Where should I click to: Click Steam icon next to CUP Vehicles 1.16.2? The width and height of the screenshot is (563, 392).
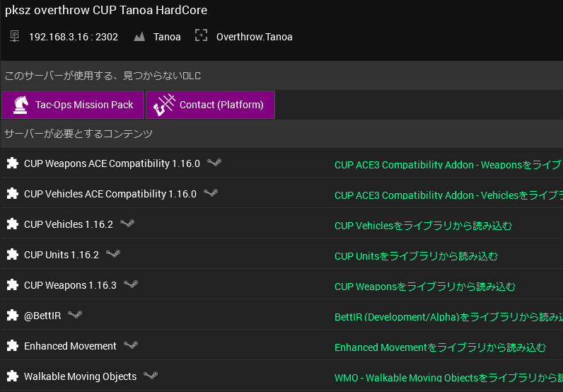127,224
